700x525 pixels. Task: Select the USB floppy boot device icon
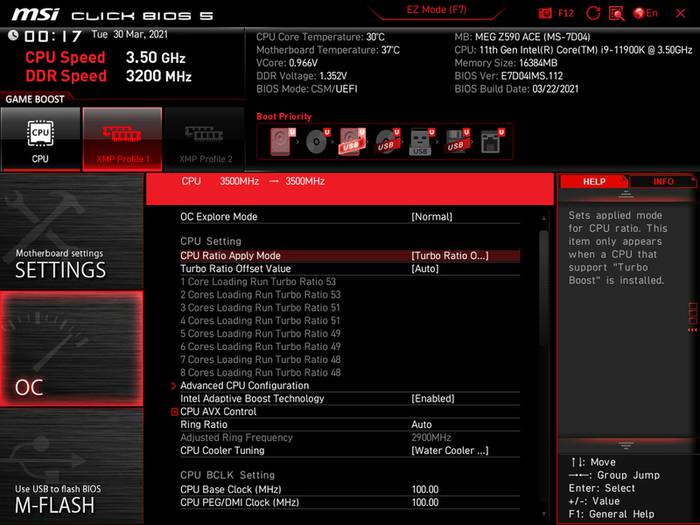457,141
